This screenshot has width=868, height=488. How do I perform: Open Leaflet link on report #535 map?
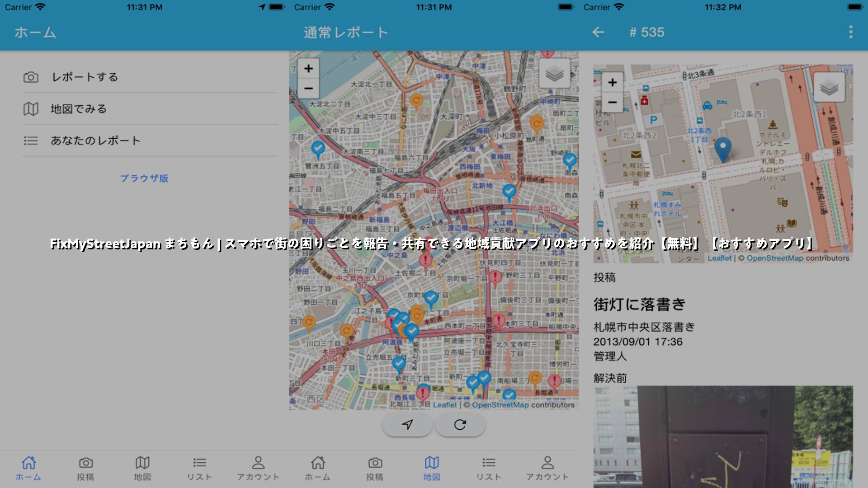(x=719, y=258)
